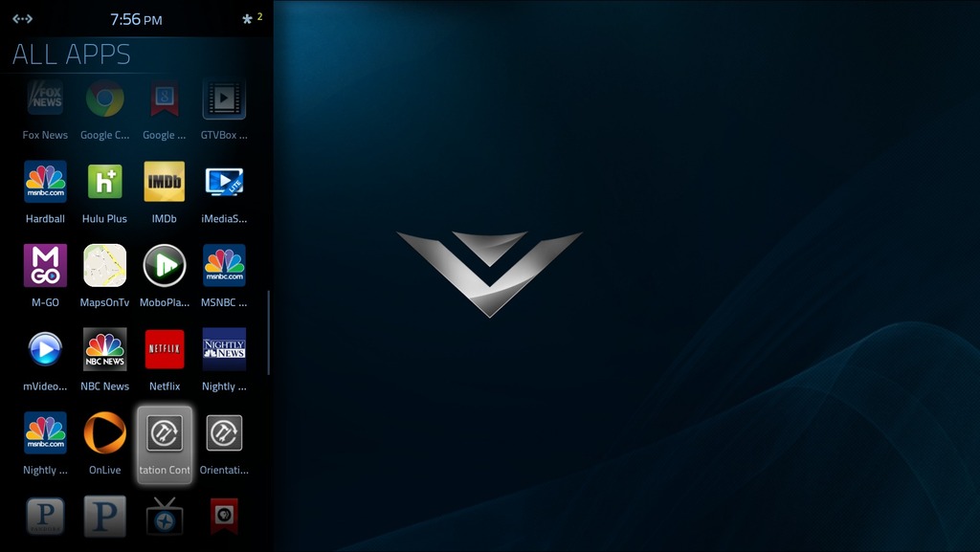The width and height of the screenshot is (980, 552).
Task: Open the iMediaShare Lite app
Action: [224, 182]
